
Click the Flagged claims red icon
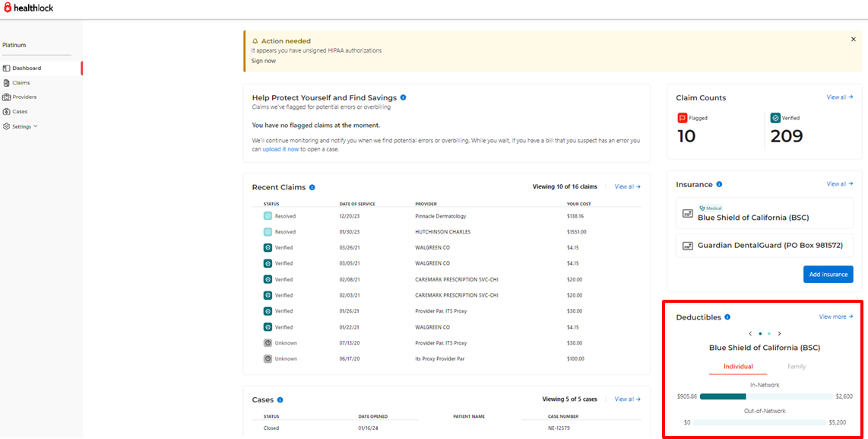click(x=682, y=117)
